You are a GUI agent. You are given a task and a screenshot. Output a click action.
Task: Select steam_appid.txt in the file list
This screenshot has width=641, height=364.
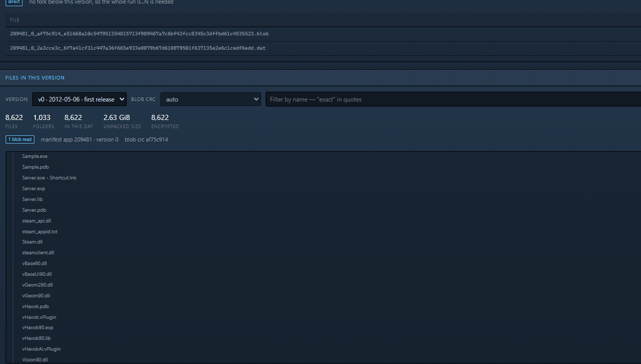pyautogui.click(x=40, y=232)
